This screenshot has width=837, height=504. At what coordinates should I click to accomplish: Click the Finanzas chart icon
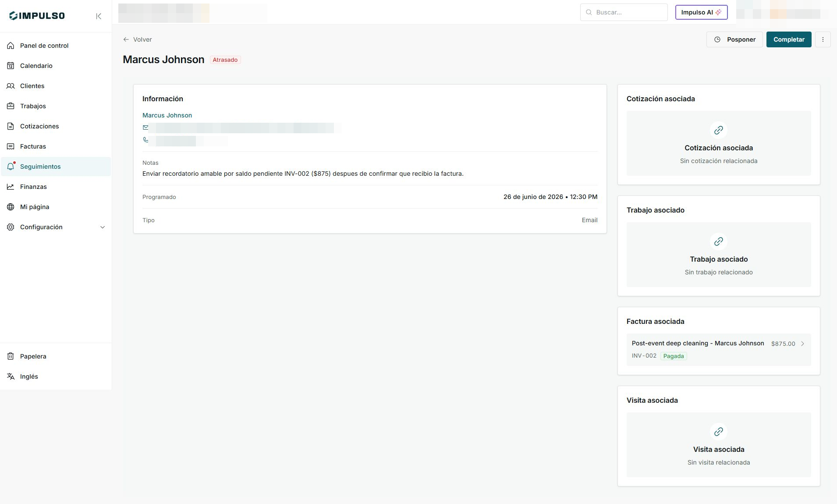pyautogui.click(x=11, y=187)
